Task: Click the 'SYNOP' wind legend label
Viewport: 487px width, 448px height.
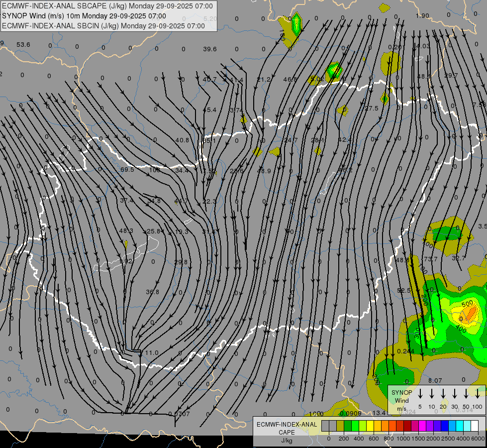Action: [401, 392]
